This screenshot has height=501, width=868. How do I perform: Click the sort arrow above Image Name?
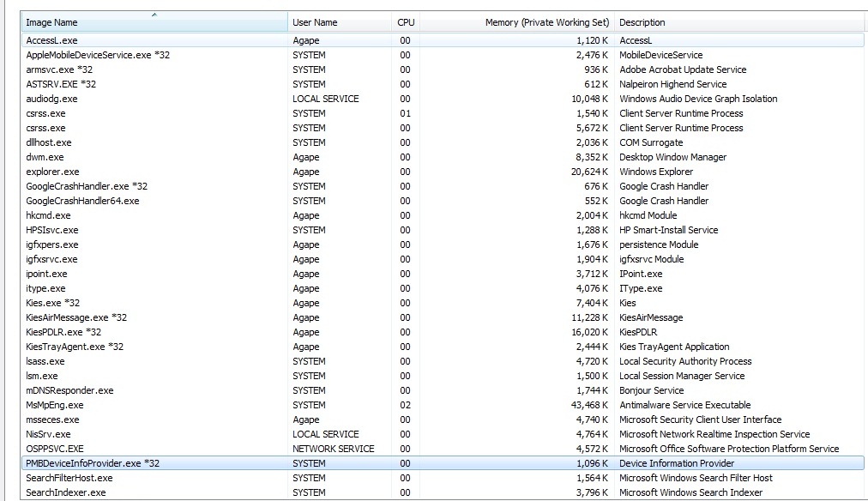(x=154, y=15)
